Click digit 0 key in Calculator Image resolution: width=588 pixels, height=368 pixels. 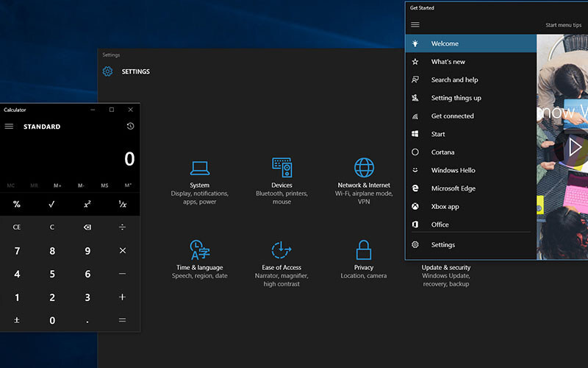click(52, 320)
